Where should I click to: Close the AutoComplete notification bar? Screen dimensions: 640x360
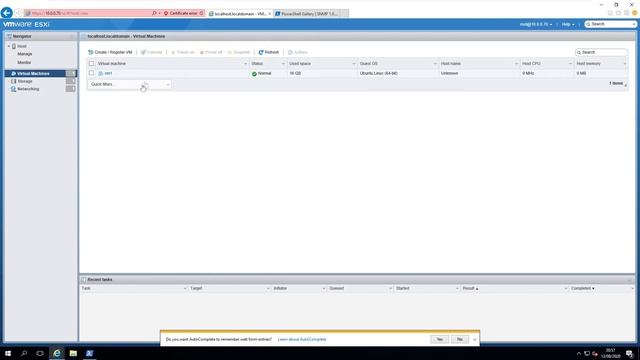pyautogui.click(x=475, y=340)
